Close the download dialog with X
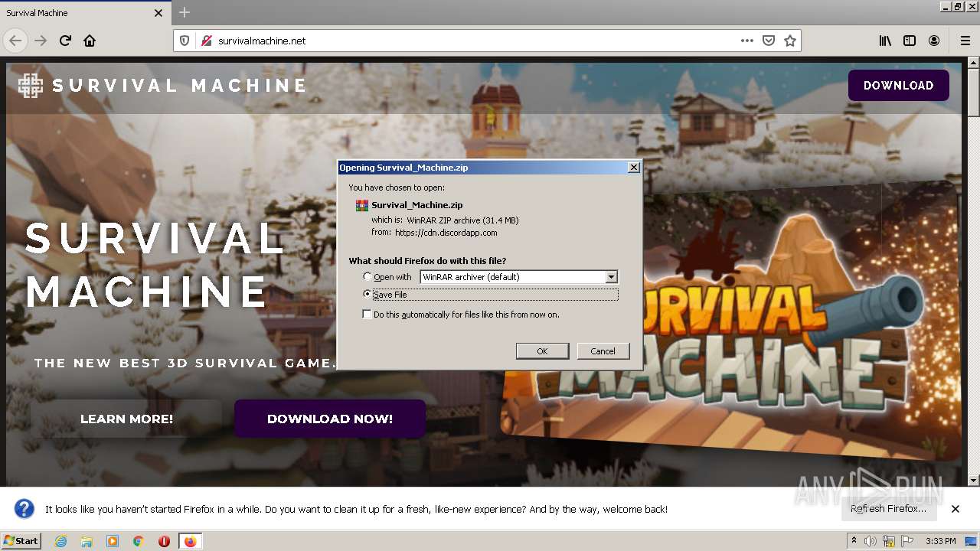 [x=633, y=168]
